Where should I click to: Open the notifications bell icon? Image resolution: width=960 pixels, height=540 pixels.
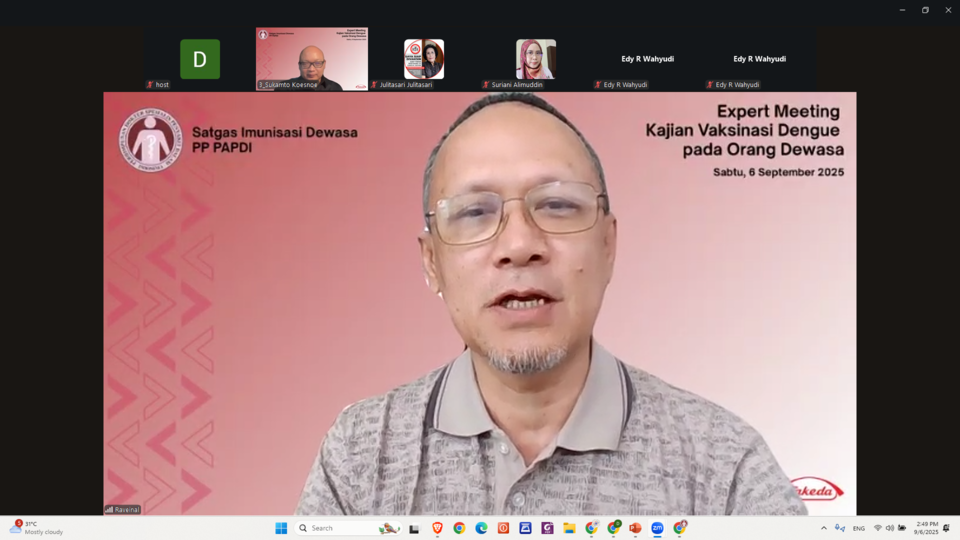(946, 528)
